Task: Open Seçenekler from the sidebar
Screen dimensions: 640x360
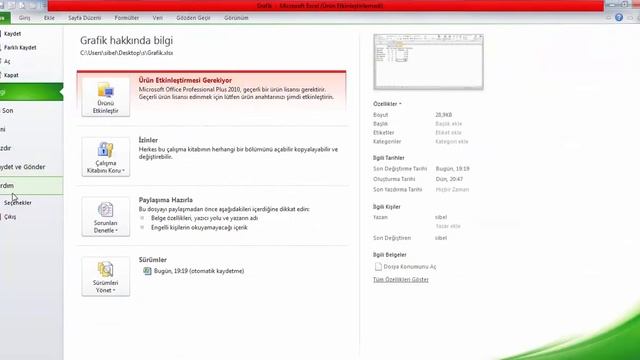Action: (x=18, y=203)
